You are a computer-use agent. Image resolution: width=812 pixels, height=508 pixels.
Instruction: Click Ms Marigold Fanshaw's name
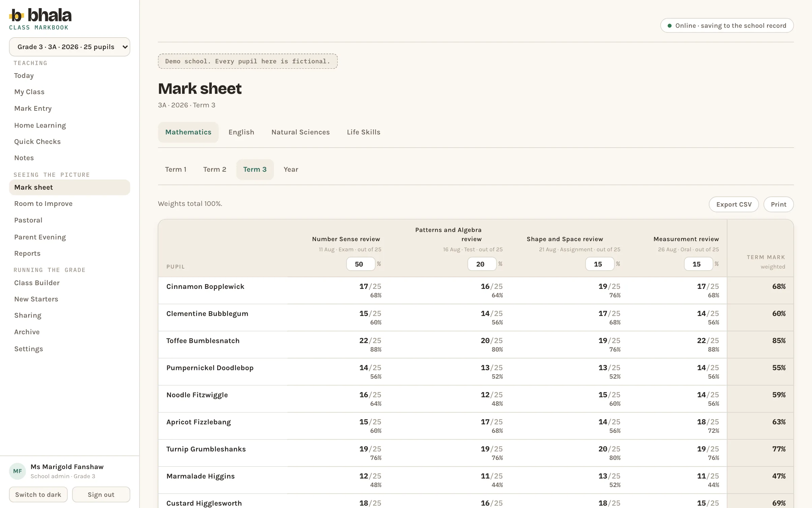tap(67, 467)
